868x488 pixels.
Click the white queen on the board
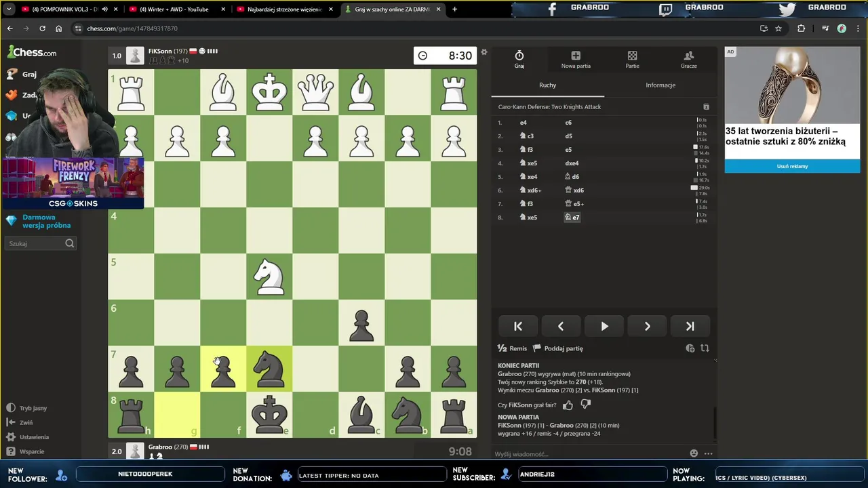(x=315, y=92)
